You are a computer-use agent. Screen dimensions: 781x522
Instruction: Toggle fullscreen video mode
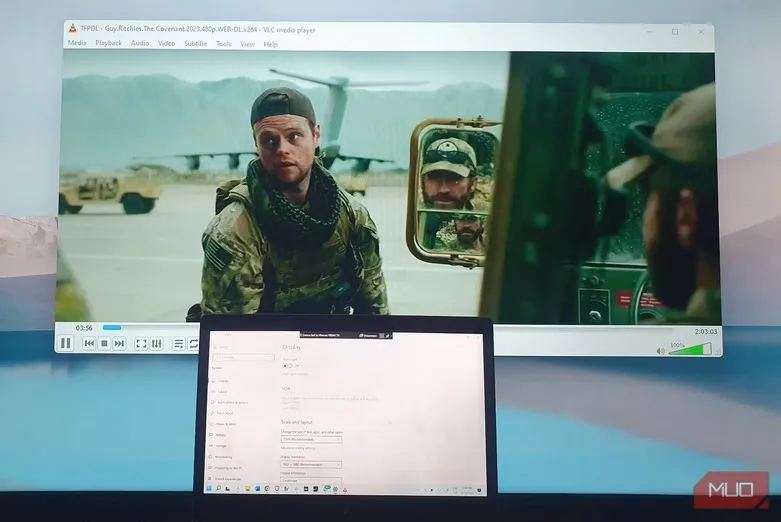(141, 343)
